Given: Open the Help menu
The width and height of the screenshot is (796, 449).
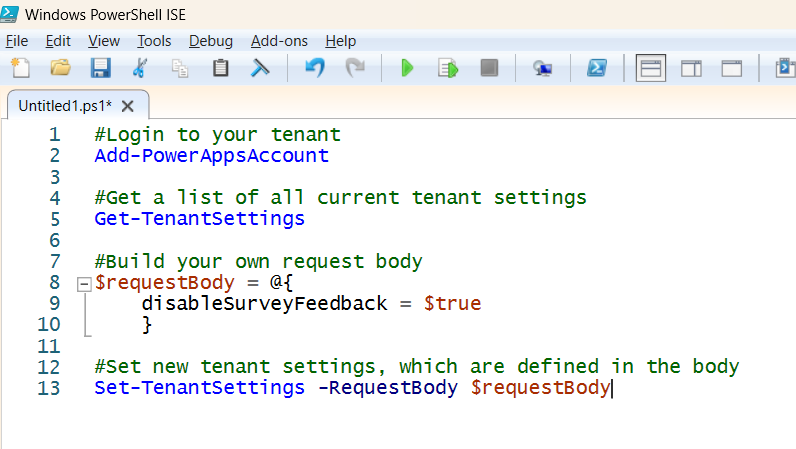Looking at the screenshot, I should (341, 41).
